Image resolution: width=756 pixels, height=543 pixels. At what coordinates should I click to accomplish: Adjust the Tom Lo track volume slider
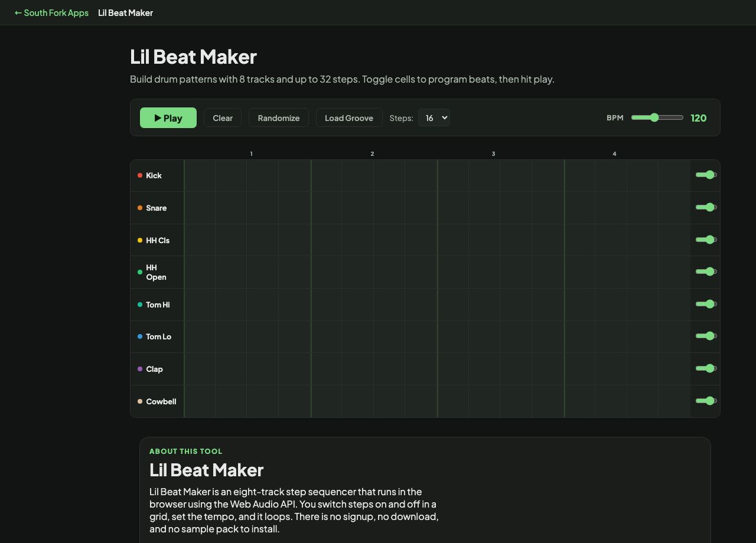pos(706,336)
